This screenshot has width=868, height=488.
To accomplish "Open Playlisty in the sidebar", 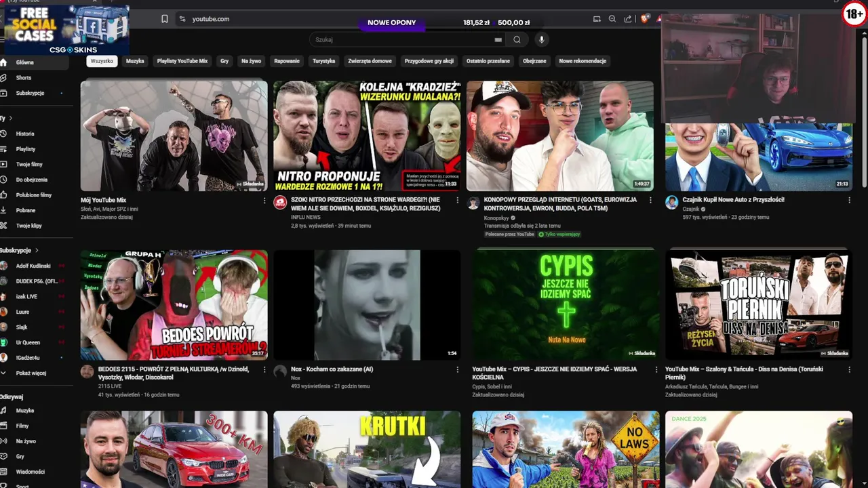I will [33, 149].
